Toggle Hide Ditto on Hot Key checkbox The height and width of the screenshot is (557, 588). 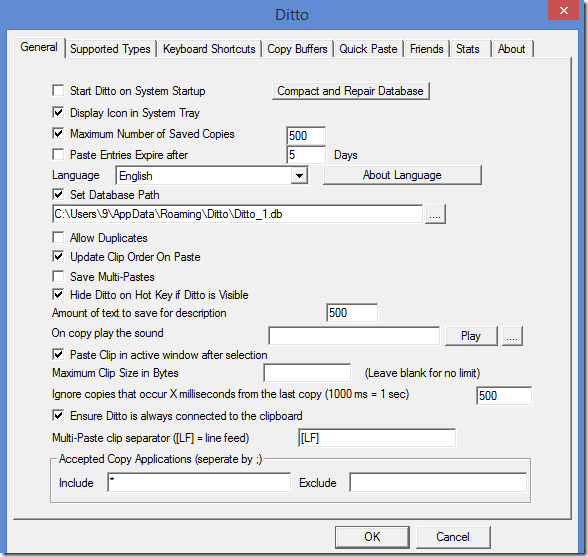58,295
